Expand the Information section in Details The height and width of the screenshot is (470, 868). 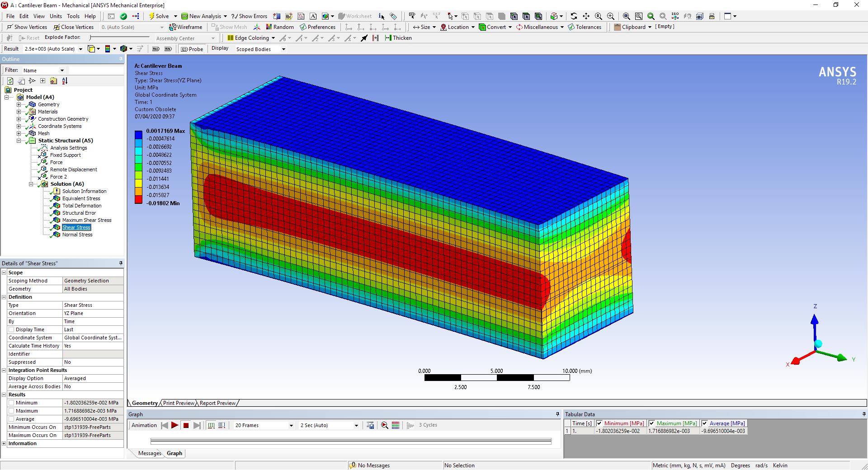click(x=4, y=444)
